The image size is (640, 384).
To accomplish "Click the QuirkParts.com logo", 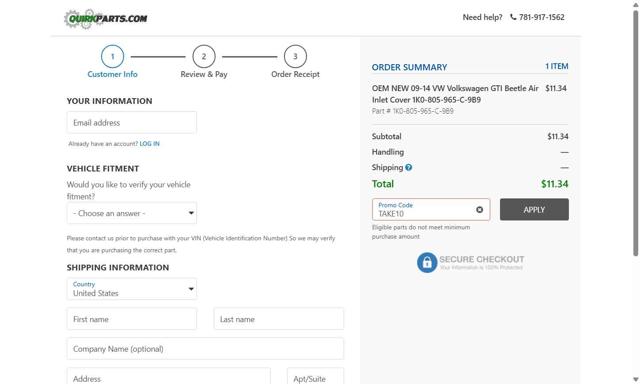I will click(106, 19).
